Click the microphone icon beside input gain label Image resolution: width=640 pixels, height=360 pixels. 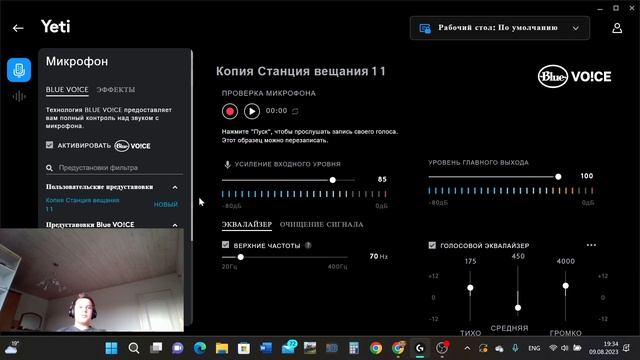pos(227,164)
